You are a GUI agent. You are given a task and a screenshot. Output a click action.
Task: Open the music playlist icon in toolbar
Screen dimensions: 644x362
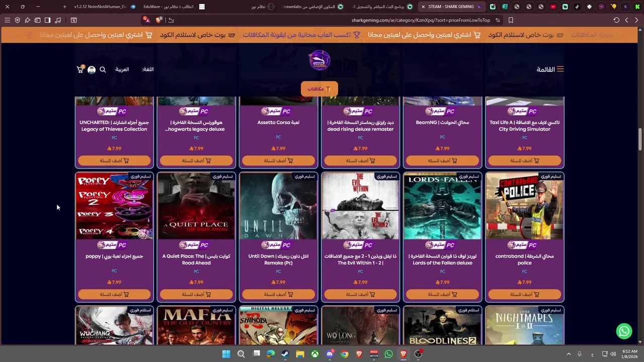pos(58,20)
